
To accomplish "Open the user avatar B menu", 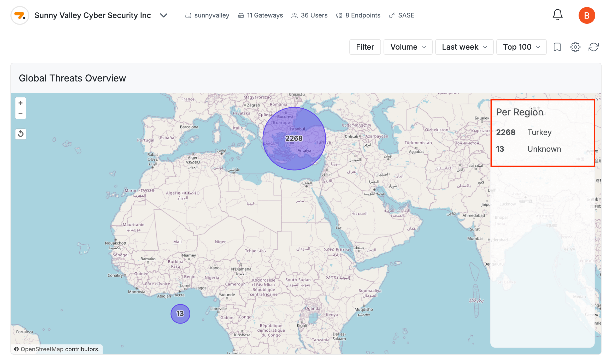I will [x=587, y=15].
